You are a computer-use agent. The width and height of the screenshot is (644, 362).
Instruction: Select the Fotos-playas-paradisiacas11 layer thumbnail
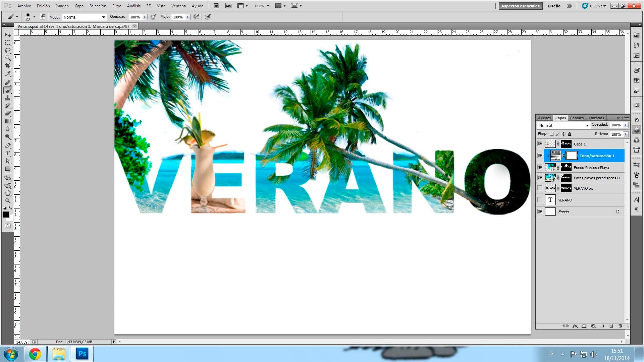(x=550, y=178)
